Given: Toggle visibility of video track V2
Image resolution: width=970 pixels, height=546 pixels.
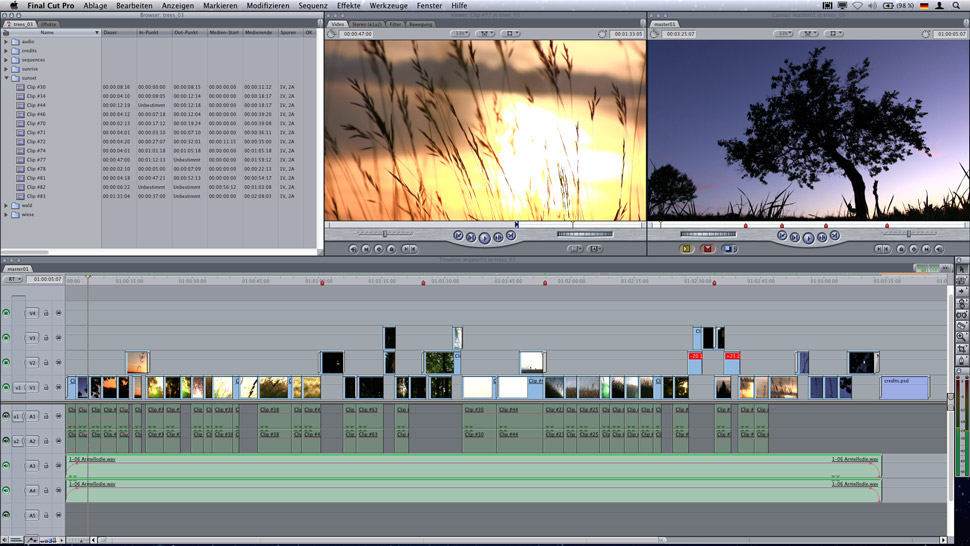Looking at the screenshot, I should [x=6, y=362].
